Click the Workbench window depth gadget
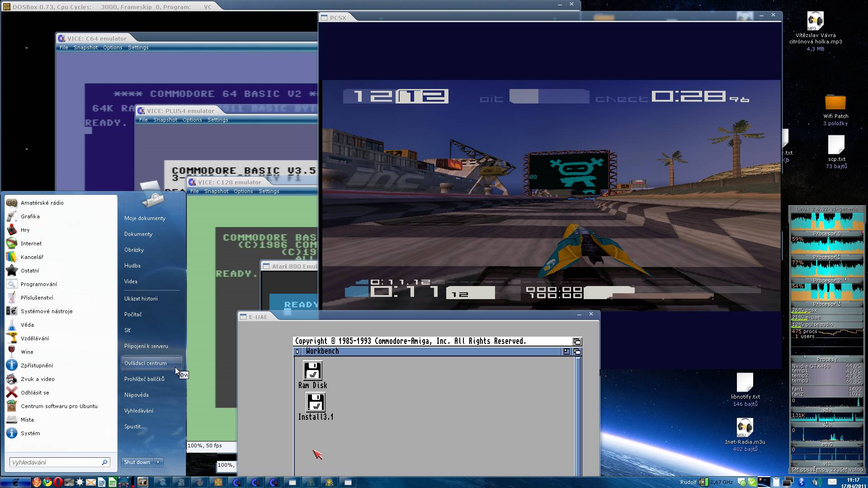 (x=577, y=352)
